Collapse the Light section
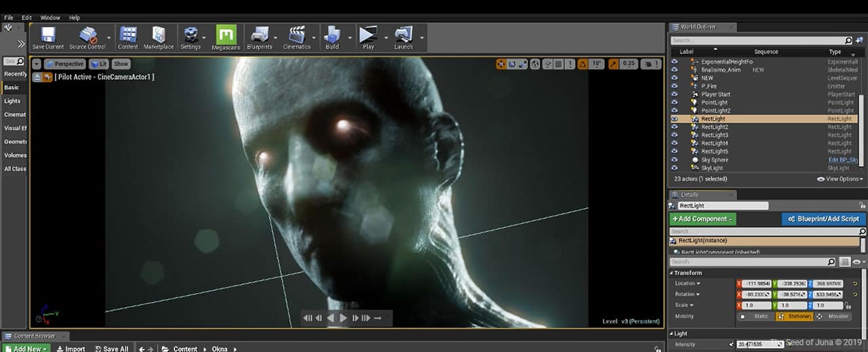The width and height of the screenshot is (868, 352). [671, 334]
